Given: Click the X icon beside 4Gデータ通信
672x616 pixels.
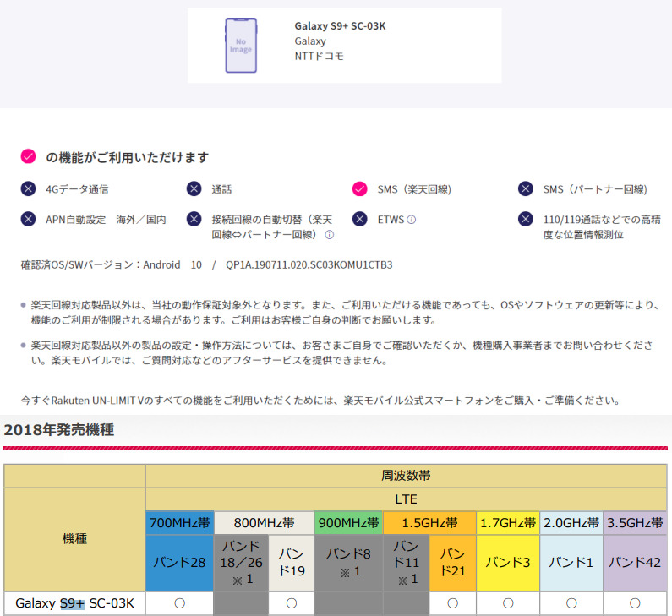Looking at the screenshot, I should click(x=29, y=189).
